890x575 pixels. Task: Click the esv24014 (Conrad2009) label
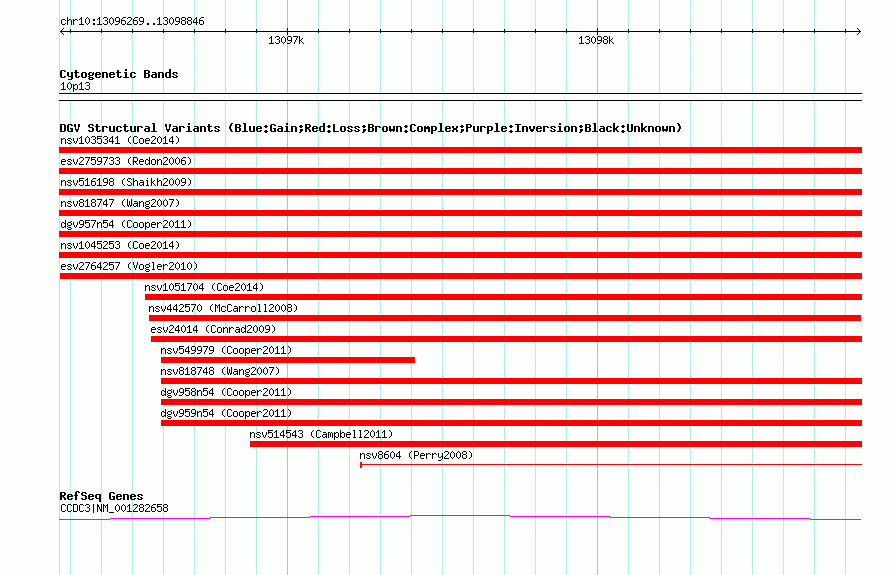pos(213,329)
